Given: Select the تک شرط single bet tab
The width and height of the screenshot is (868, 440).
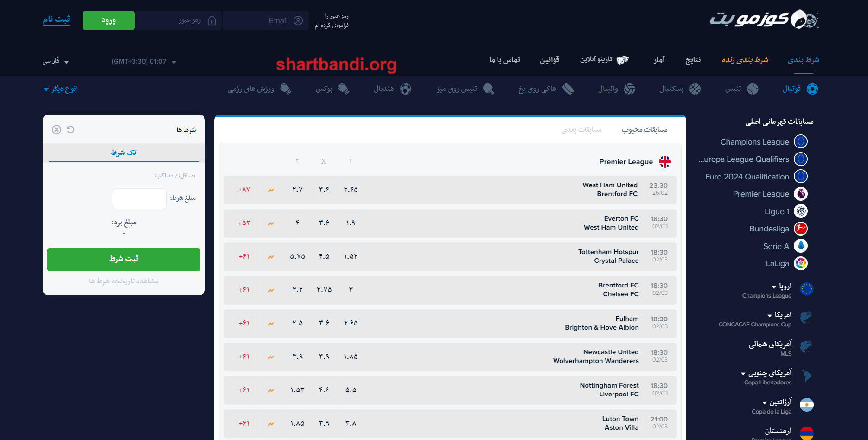Looking at the screenshot, I should pos(124,153).
